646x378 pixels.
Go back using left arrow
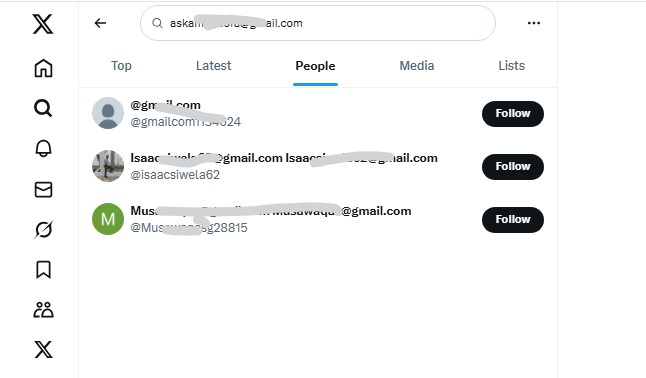coord(100,23)
